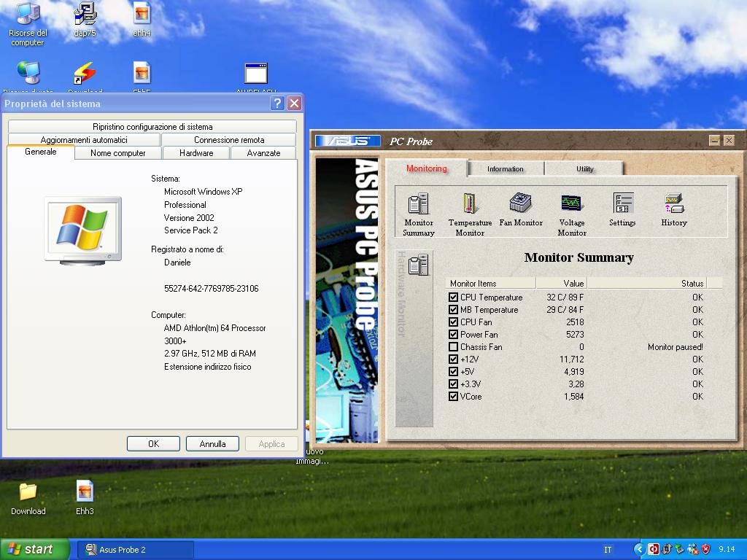Open the Fan Monitor section
This screenshot has height=560, width=747.
tap(521, 209)
